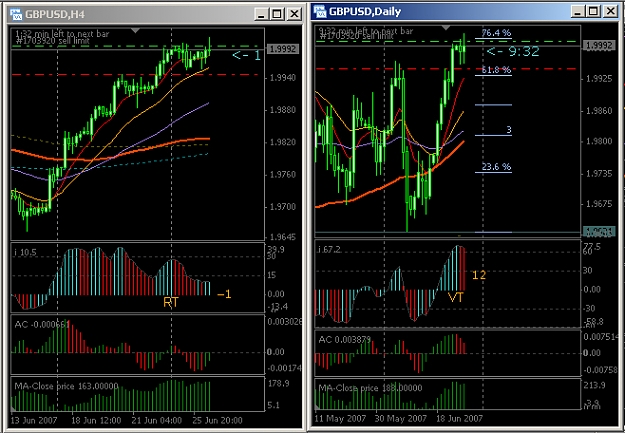This screenshot has height=433, width=625.
Task: Click the chart shift triangle marker in Daily chart
Action: click(446, 28)
